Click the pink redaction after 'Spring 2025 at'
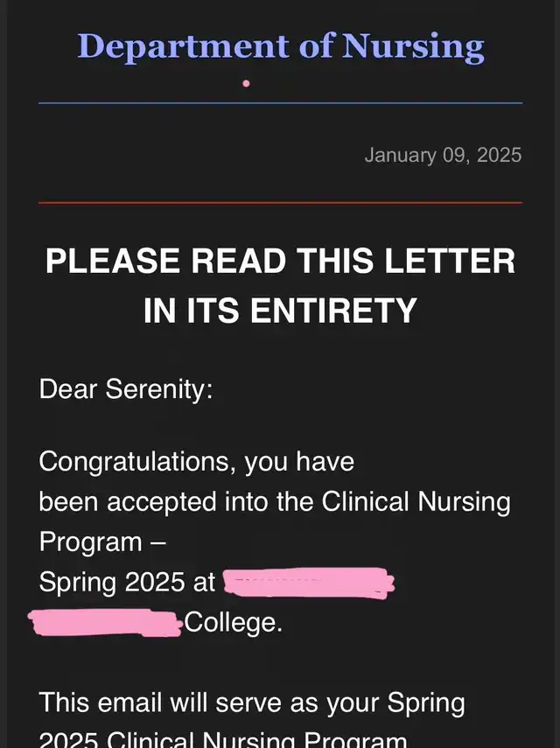Viewport: 560px width, 748px height. [309, 583]
